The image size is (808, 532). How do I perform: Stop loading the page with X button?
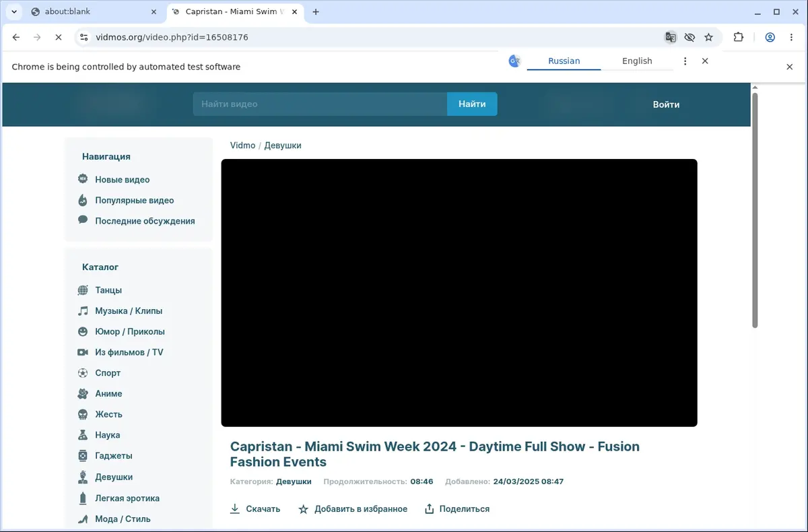pos(59,37)
